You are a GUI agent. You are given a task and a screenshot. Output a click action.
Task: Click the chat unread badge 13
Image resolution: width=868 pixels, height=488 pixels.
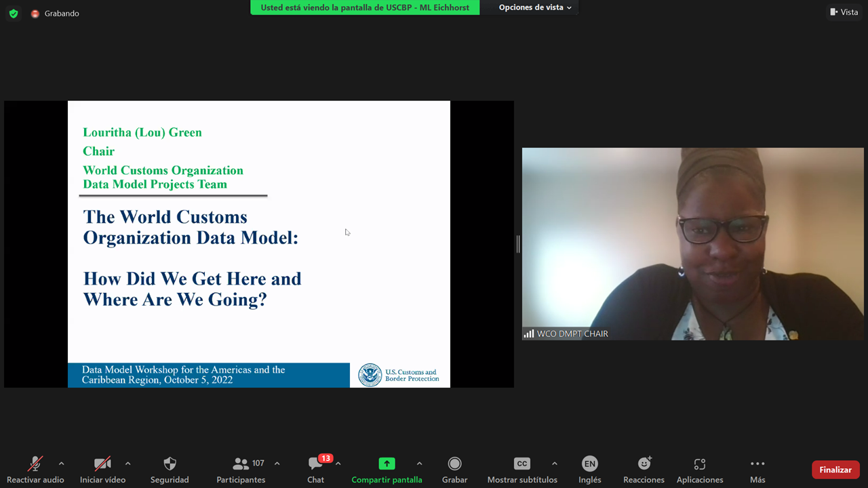325,458
